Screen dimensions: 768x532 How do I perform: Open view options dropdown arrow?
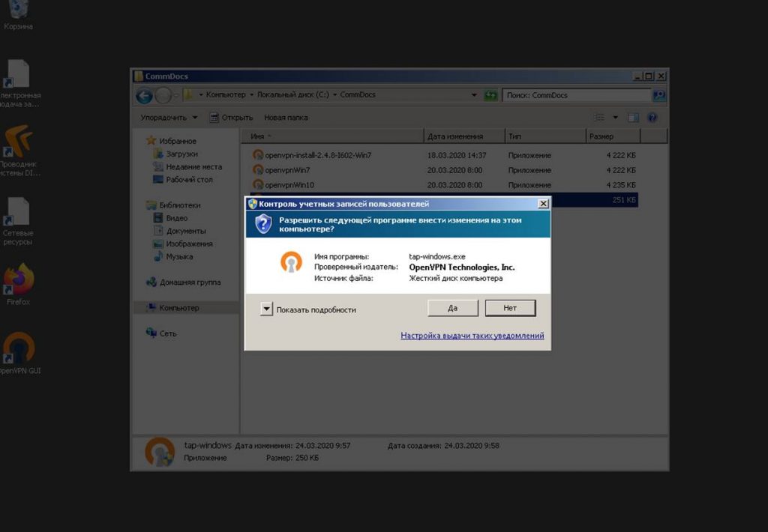pyautogui.click(x=615, y=118)
